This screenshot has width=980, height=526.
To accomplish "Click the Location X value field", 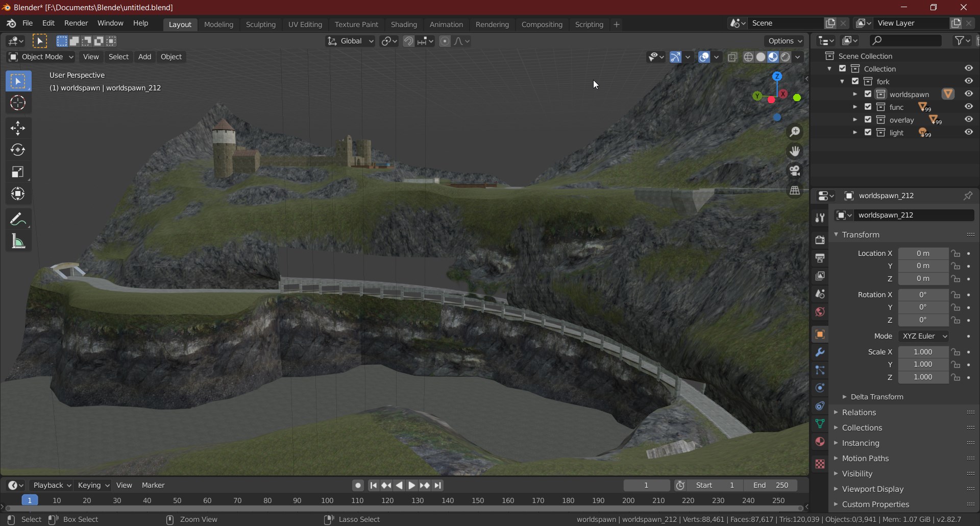I will (x=922, y=253).
